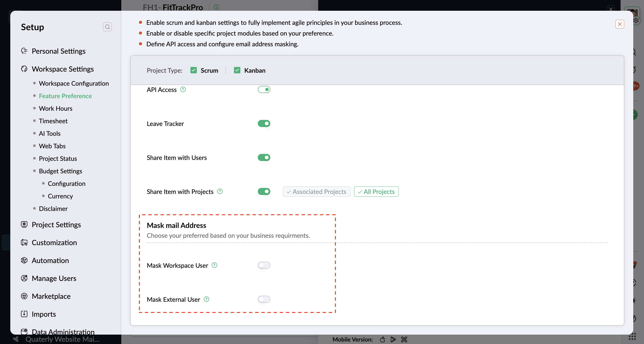
Task: Expand the Project Settings section
Action: [x=56, y=225]
